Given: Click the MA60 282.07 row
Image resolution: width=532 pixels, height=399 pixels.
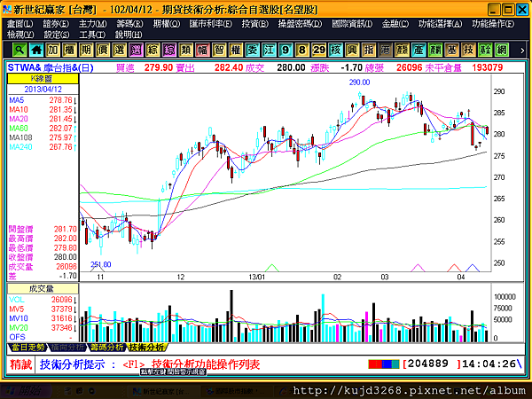Looking at the screenshot, I should pyautogui.click(x=43, y=129).
